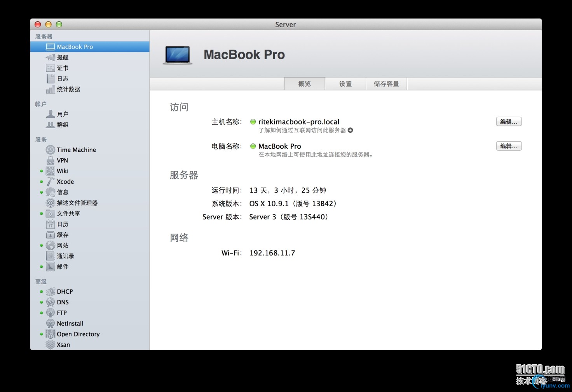572x392 pixels.
Task: Select the DNS service icon
Action: tap(51, 302)
